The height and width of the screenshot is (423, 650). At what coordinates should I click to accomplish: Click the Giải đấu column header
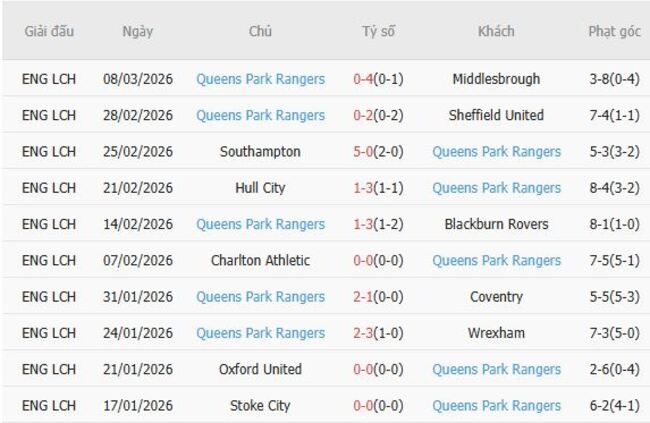point(49,31)
